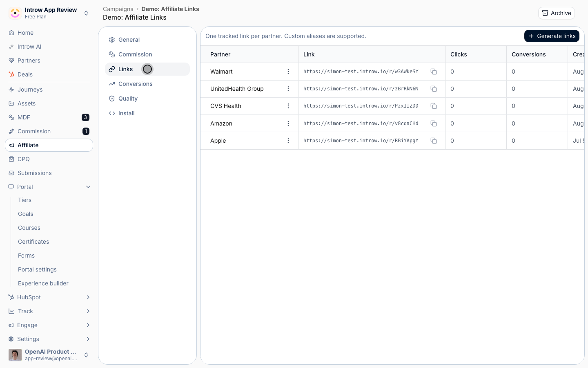Screen dimensions: 588x368
Task: Switch to the Conversions tab
Action: click(x=147, y=84)
